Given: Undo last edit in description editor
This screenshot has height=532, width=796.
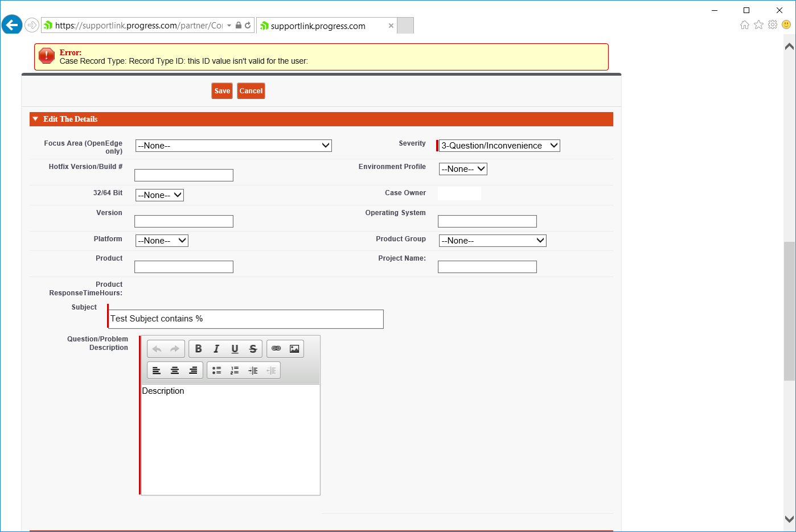Looking at the screenshot, I should (157, 349).
